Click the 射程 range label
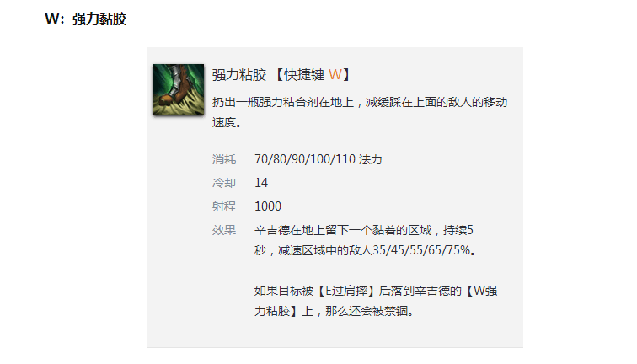637x364 pixels. 224,206
